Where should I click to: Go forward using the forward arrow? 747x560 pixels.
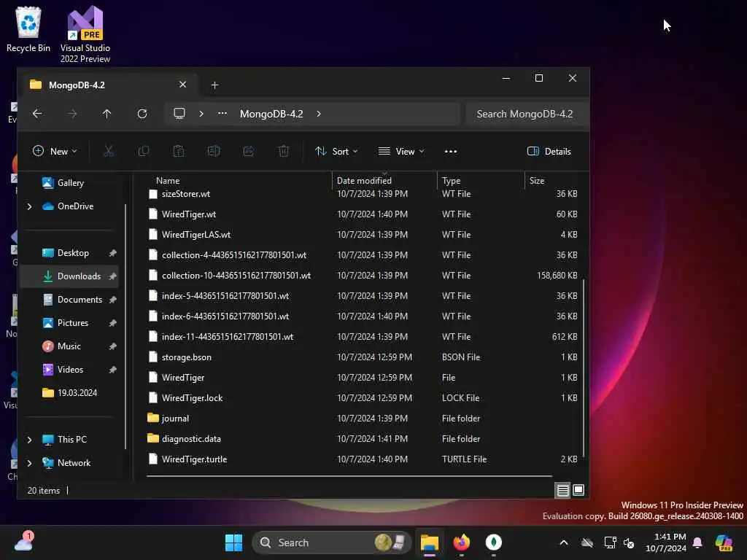pos(72,114)
